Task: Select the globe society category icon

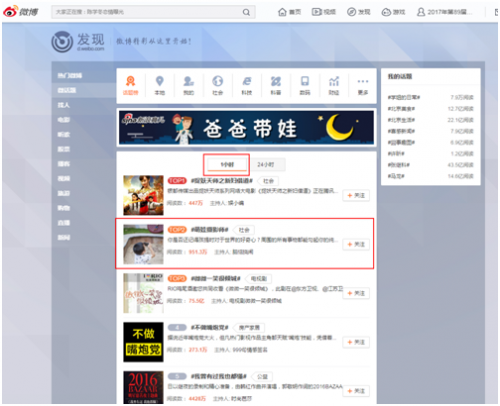Action: point(218,81)
